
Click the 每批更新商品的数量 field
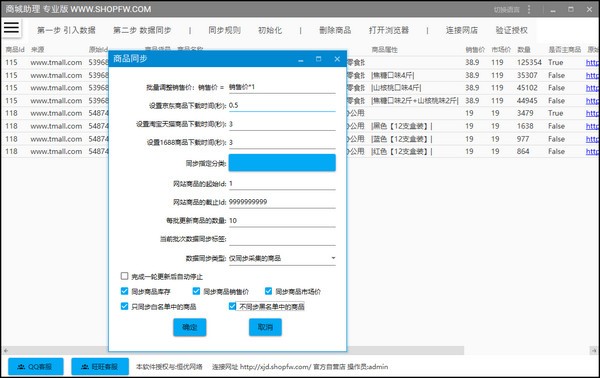282,221
